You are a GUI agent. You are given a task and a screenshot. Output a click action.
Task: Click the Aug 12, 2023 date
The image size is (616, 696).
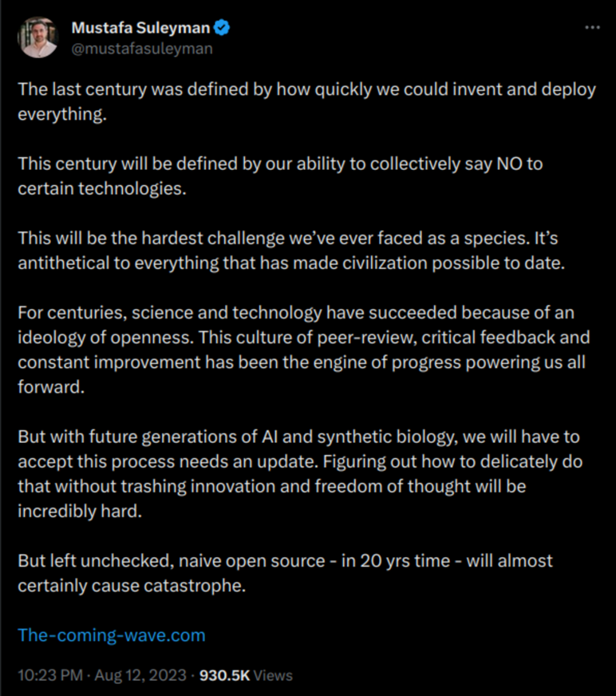140,674
